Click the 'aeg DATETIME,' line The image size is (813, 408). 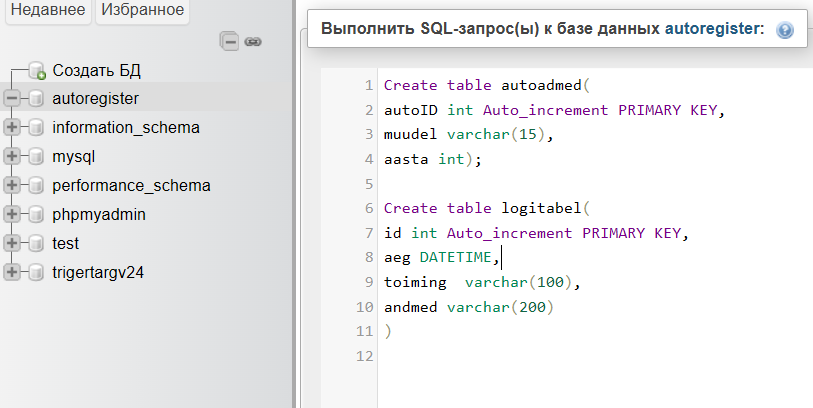click(442, 258)
